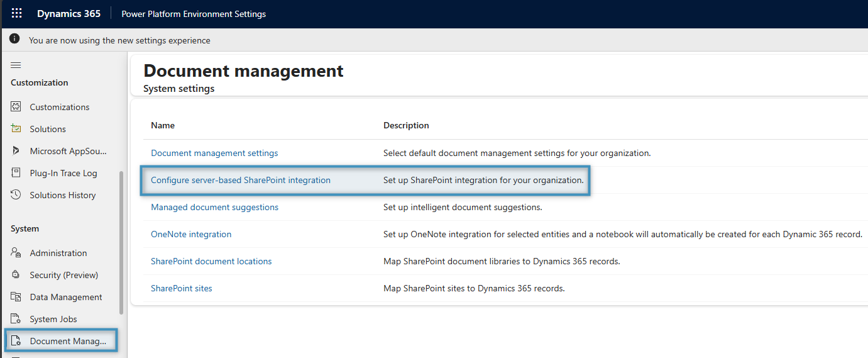Open SharePoint sites link

click(182, 288)
